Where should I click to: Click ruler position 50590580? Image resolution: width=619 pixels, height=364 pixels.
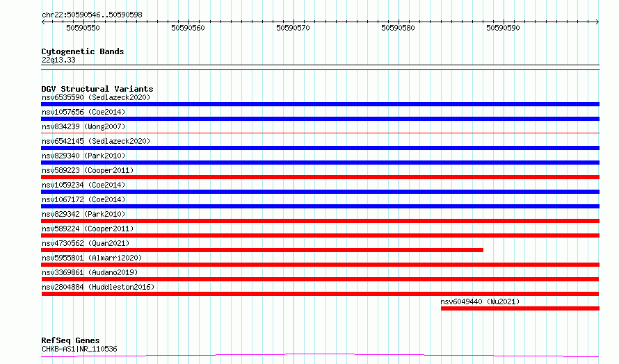(399, 28)
